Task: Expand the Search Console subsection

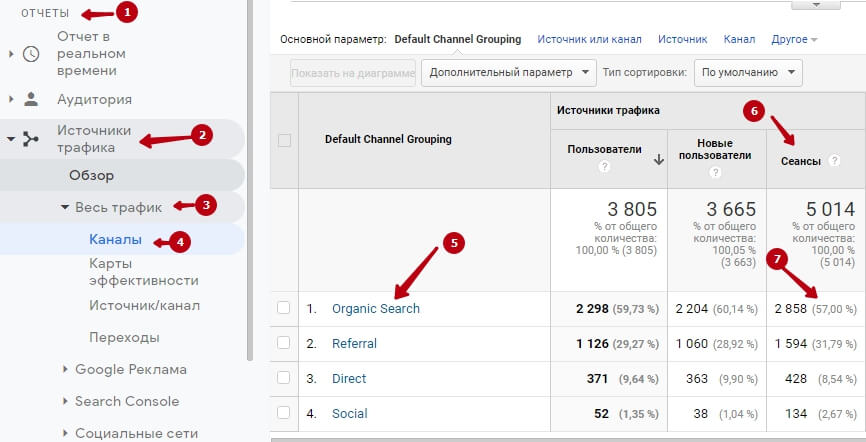Action: click(65, 401)
